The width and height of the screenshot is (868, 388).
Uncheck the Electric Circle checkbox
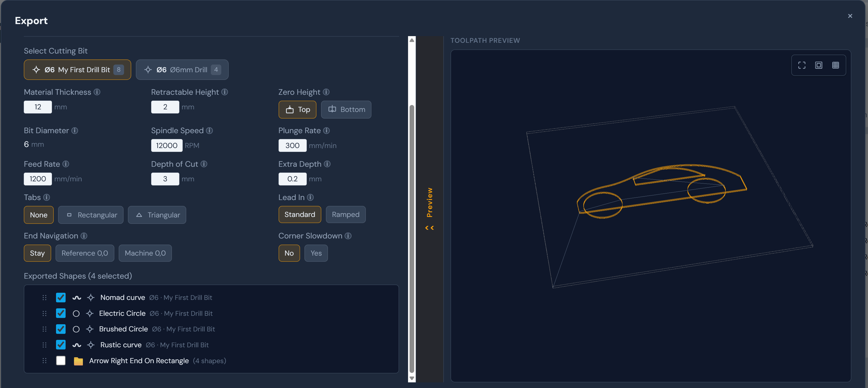coord(61,313)
